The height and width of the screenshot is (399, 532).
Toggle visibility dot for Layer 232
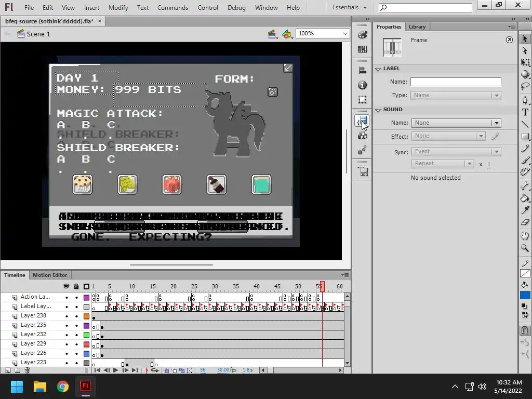66,335
